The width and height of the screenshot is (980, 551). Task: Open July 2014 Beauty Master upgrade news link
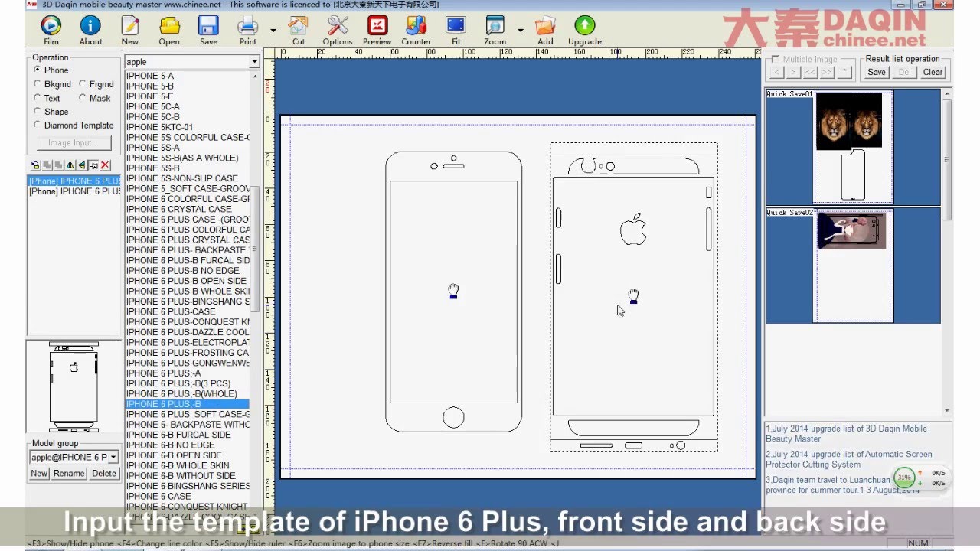(x=846, y=434)
